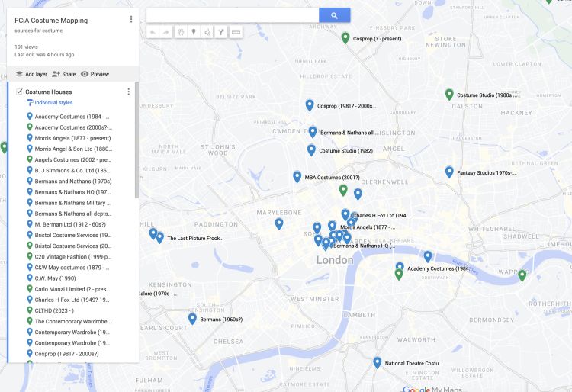Screen dimensions: 572x392
Task: Click blue Academy Costumes (1984 map pin
Action: coord(400,267)
